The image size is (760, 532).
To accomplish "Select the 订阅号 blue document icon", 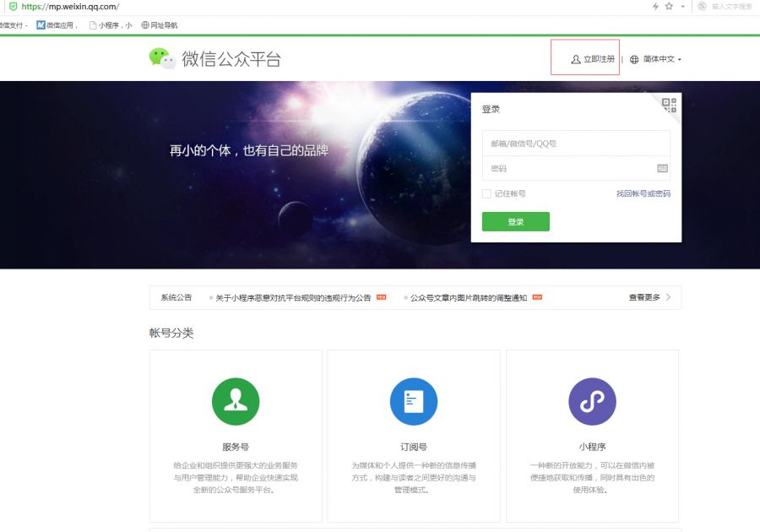I will [414, 403].
